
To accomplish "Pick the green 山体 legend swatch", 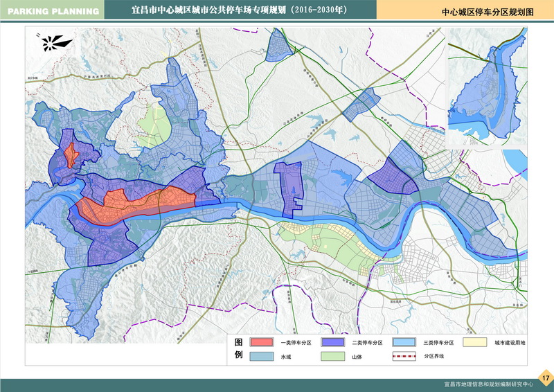I will (x=335, y=357).
